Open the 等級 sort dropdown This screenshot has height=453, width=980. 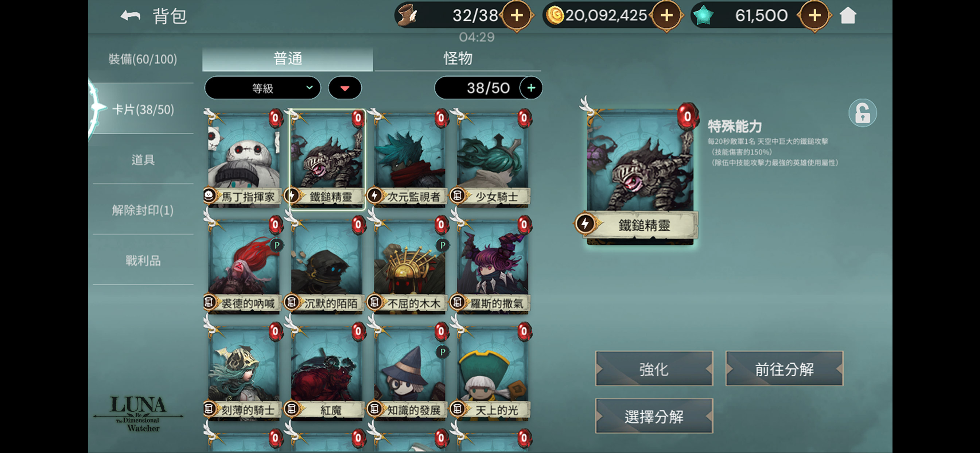coord(262,88)
